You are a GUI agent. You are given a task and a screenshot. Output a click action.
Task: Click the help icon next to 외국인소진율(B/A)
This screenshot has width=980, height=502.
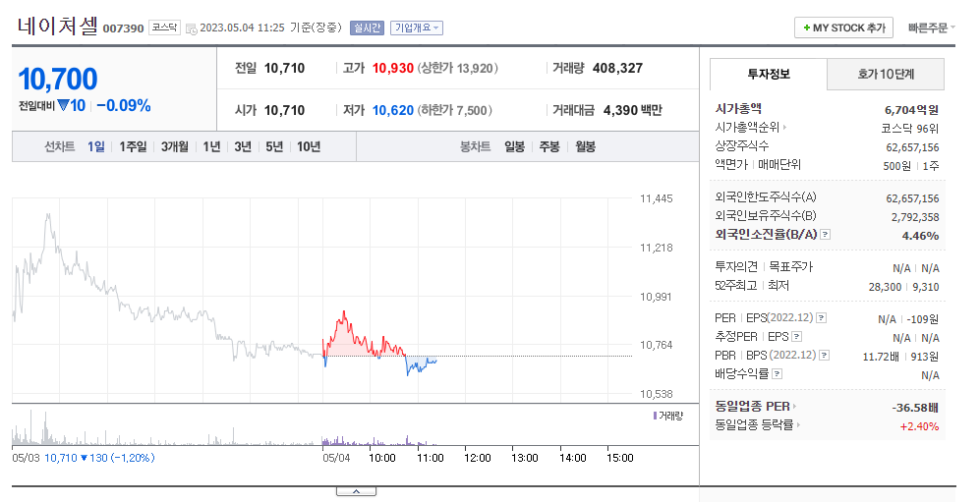[825, 235]
